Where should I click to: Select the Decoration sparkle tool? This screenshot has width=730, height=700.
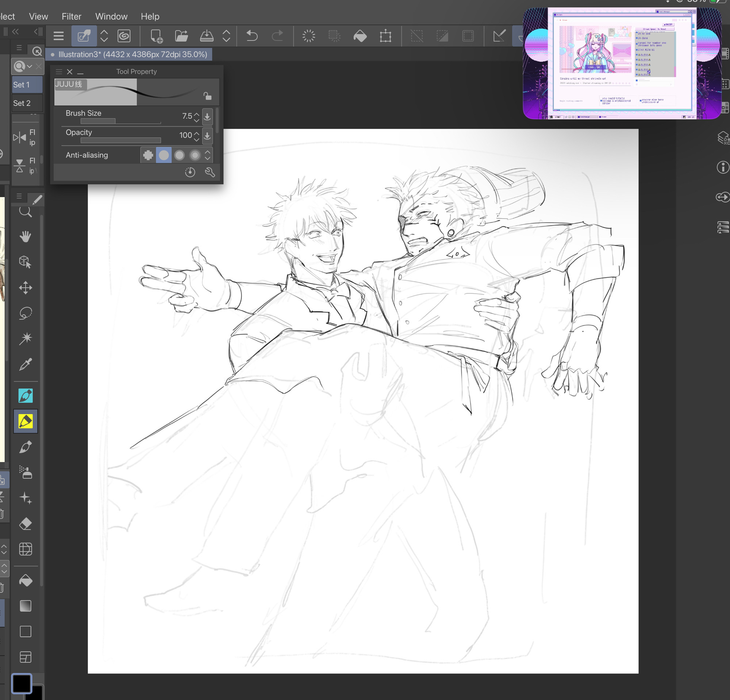pyautogui.click(x=25, y=498)
